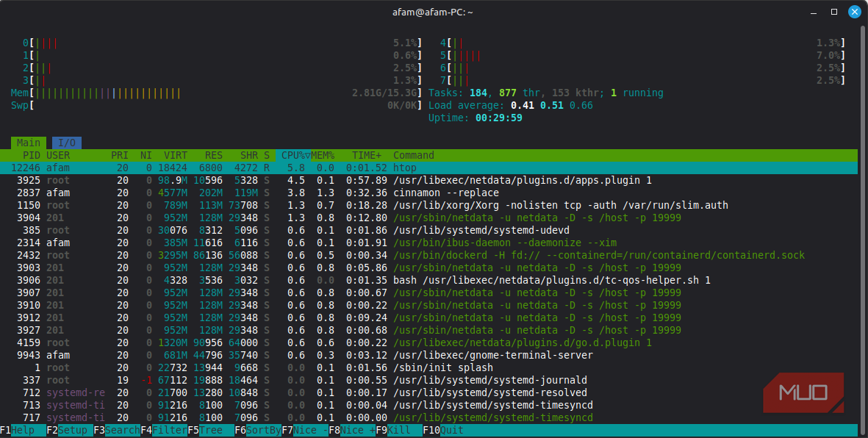Screen dimensions: 868x438
Task: Click the Load average values
Action: click(x=551, y=105)
